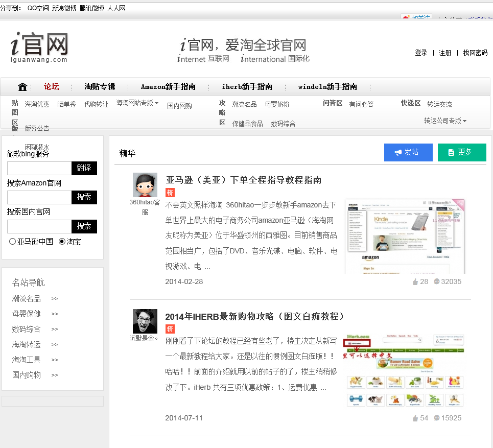This screenshot has width=493, height=448.
Task: Click the 360hitao客服 username
Action: click(x=145, y=207)
